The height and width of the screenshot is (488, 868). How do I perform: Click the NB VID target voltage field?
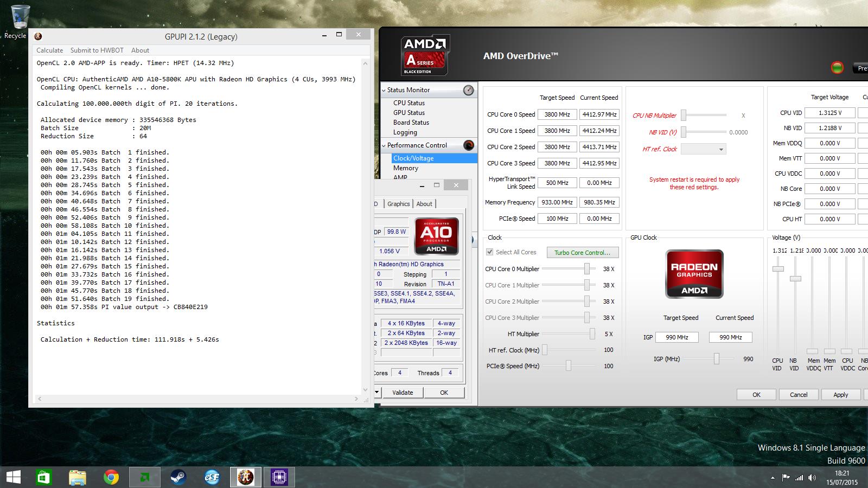[x=830, y=128]
